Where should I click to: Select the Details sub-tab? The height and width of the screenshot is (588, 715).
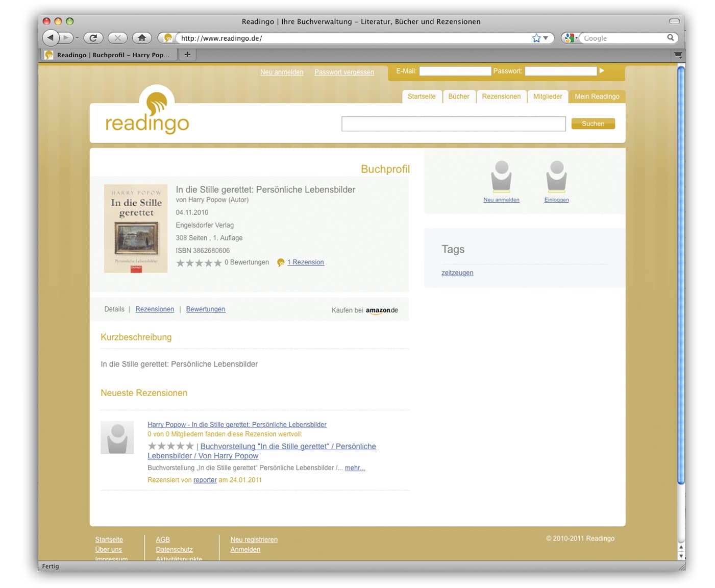pyautogui.click(x=114, y=309)
